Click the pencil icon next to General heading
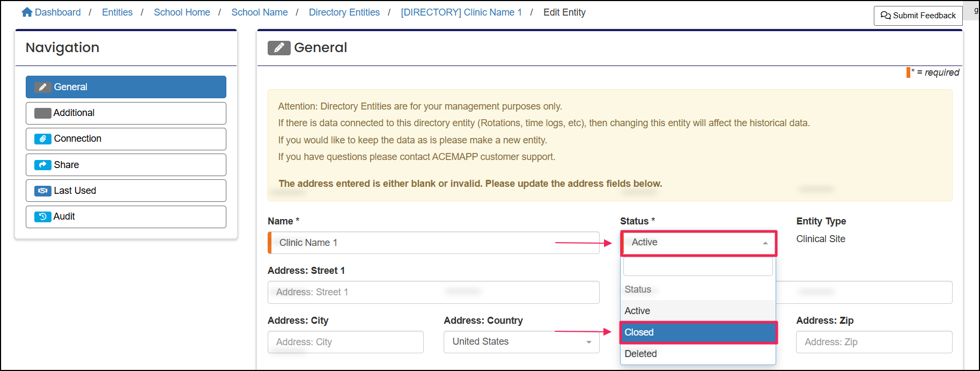 (279, 48)
